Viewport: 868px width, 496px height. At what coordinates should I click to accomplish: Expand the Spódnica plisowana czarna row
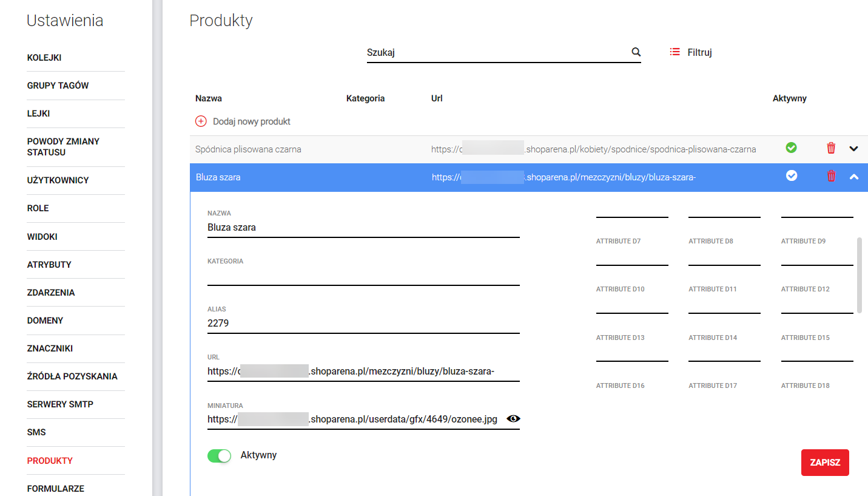(854, 149)
